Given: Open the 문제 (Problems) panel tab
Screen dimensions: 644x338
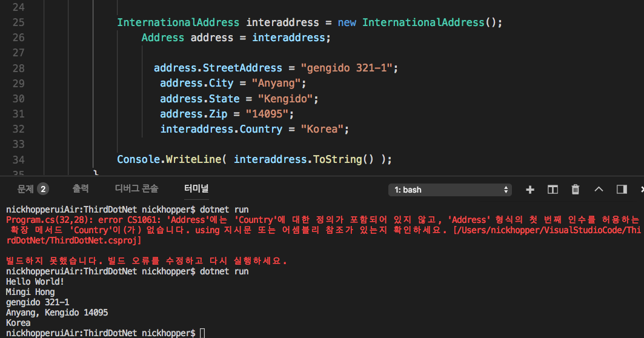Looking at the screenshot, I should (x=25, y=189).
